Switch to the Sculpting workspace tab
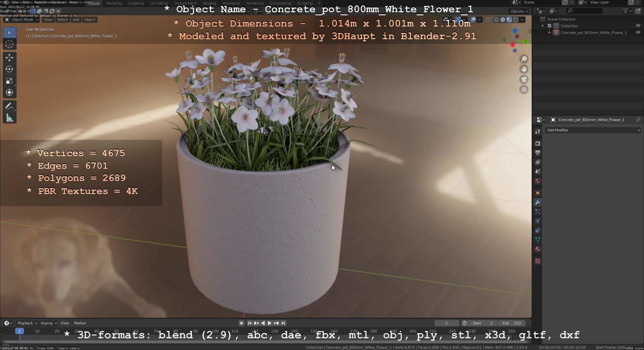 [136, 3]
